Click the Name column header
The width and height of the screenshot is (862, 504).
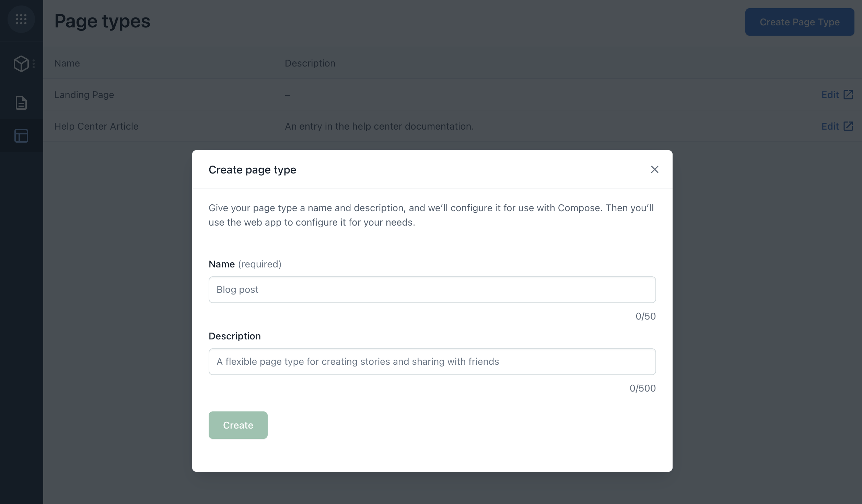tap(67, 63)
